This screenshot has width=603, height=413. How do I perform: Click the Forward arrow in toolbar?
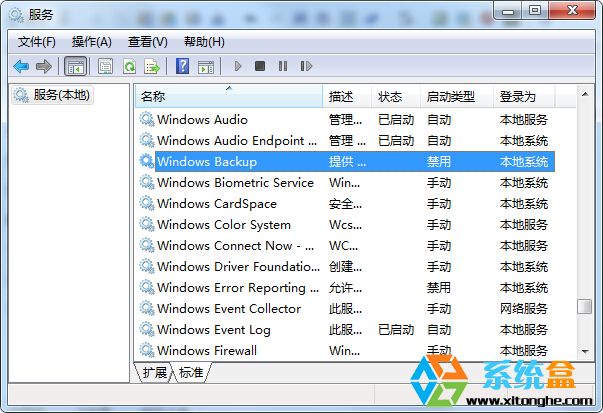tap(43, 66)
